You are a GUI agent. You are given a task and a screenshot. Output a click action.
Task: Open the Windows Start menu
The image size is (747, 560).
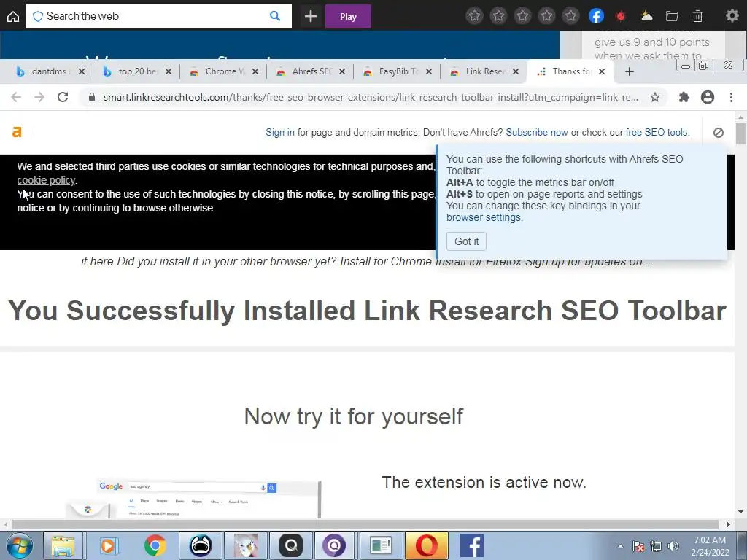[19, 545]
